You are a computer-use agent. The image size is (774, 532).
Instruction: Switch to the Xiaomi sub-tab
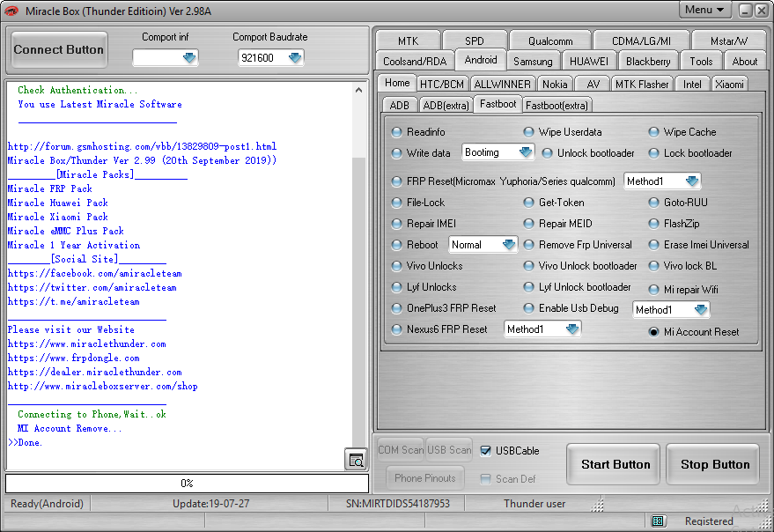(x=729, y=84)
